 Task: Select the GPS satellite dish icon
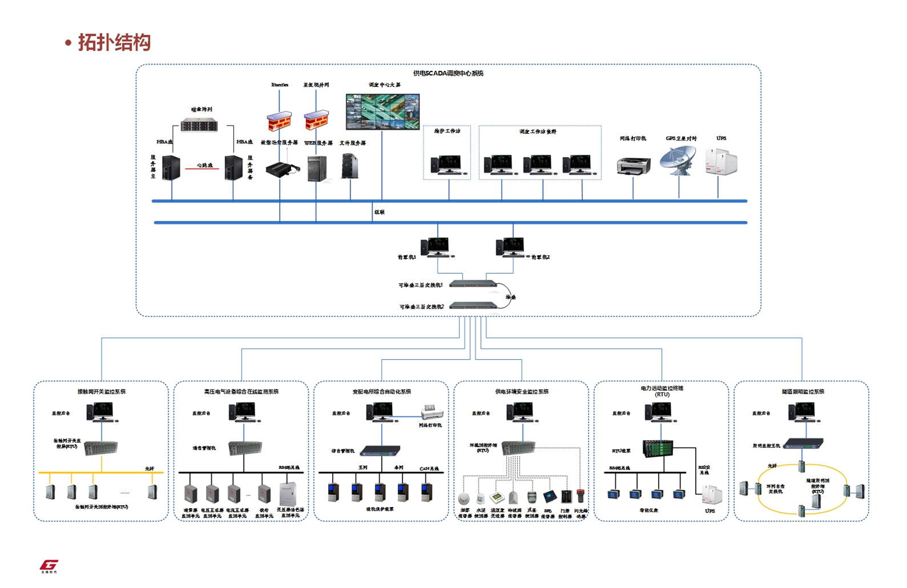click(x=678, y=160)
